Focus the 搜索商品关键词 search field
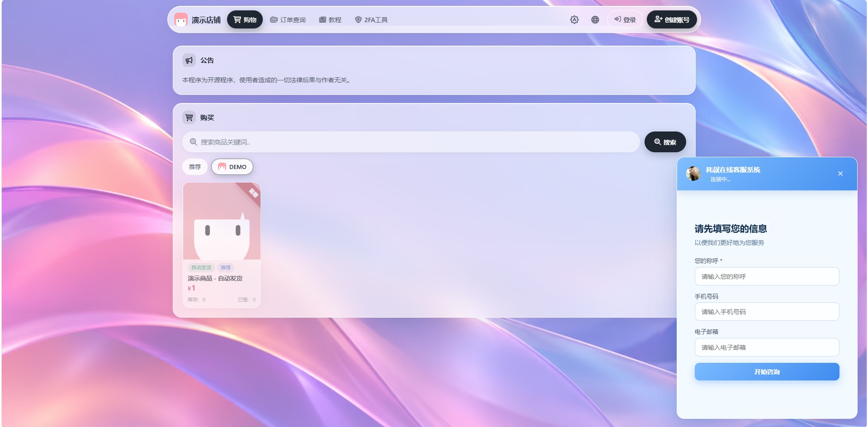The image size is (868, 427). coord(411,142)
